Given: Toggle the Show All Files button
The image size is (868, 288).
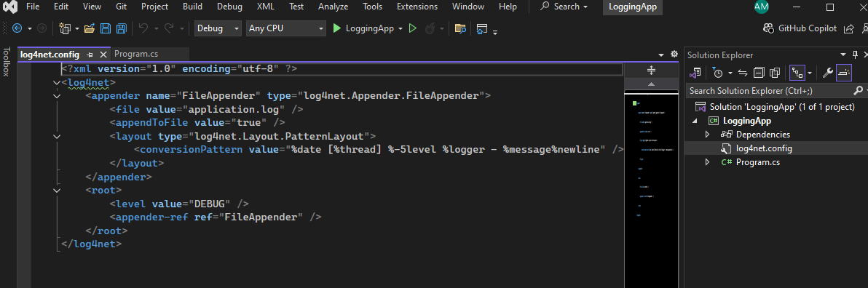Looking at the screenshot, I should (775, 73).
